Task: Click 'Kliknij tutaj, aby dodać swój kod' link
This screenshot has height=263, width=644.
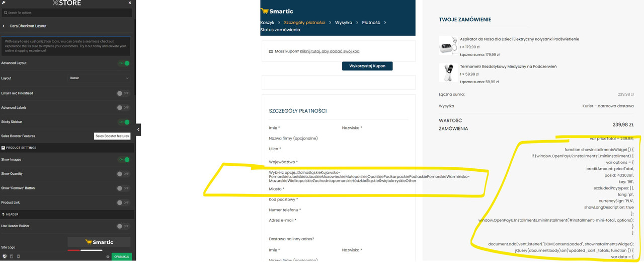Action: click(x=330, y=51)
